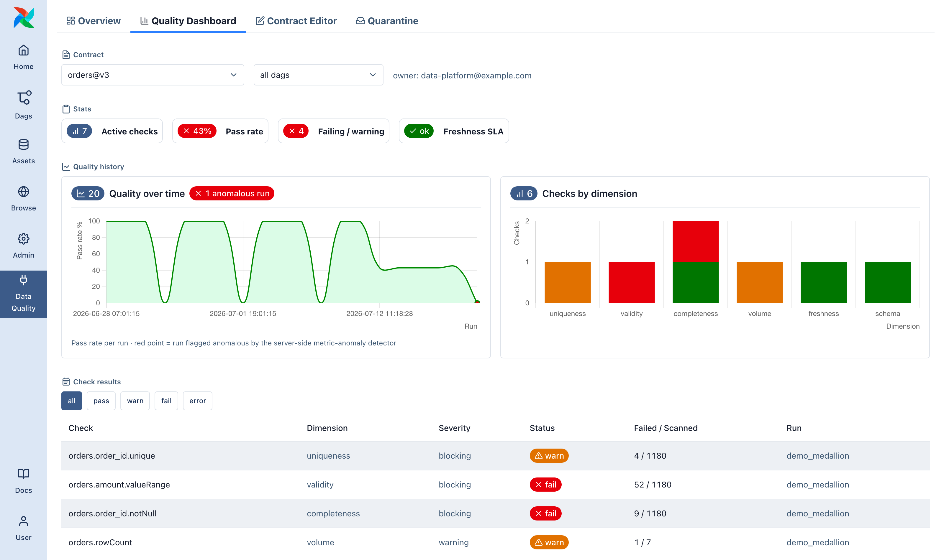
Task: Click the Contract section document icon
Action: (66, 55)
